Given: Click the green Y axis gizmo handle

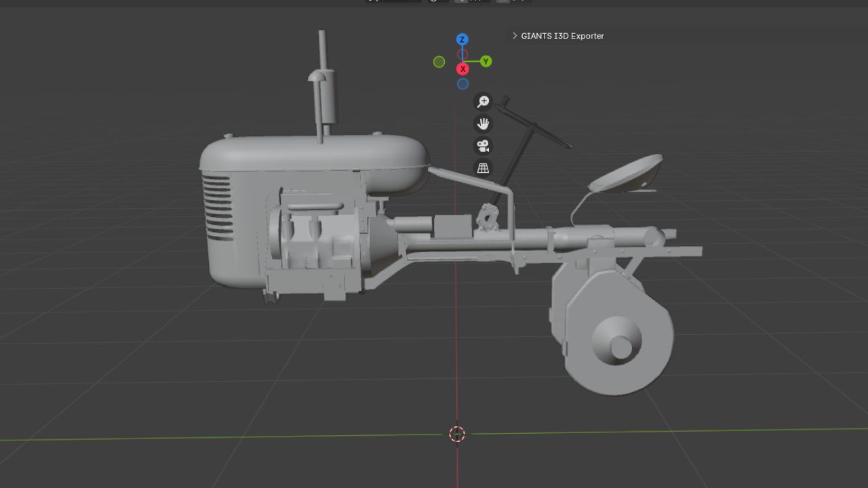Looking at the screenshot, I should click(486, 62).
